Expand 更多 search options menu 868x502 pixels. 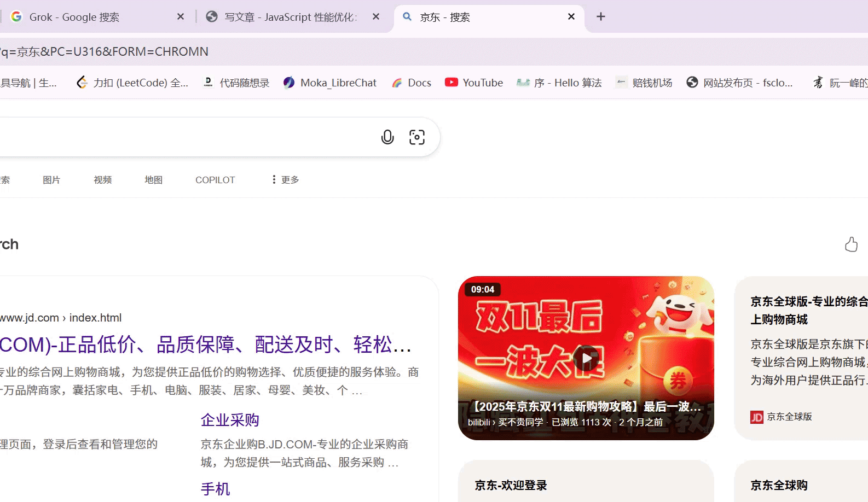285,180
